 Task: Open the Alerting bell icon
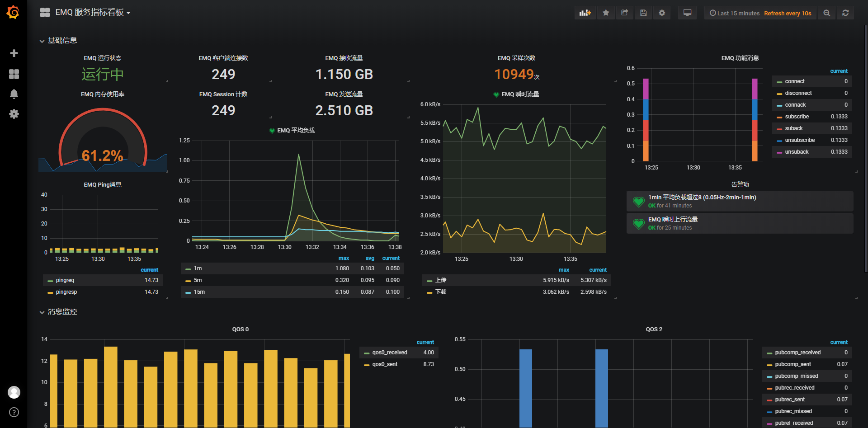[14, 94]
